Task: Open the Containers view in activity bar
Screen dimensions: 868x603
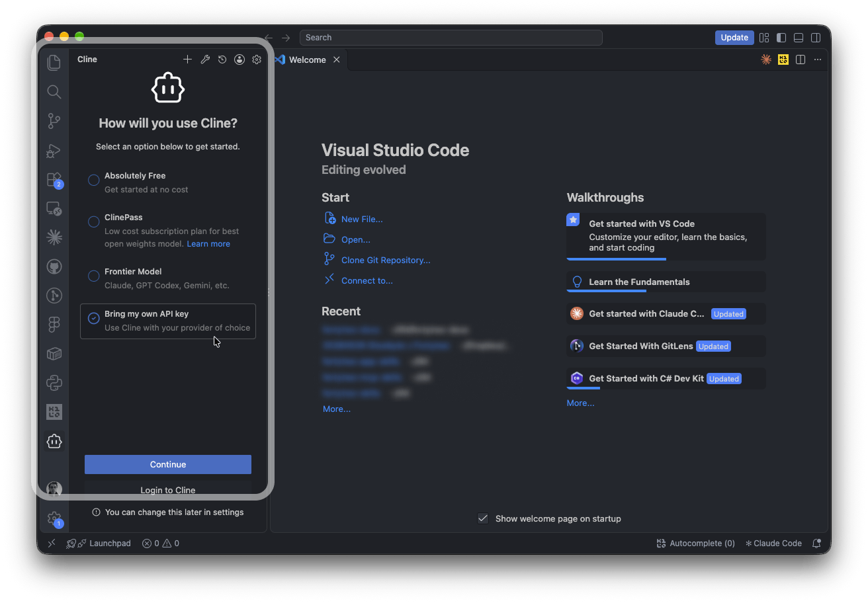Action: [54, 354]
